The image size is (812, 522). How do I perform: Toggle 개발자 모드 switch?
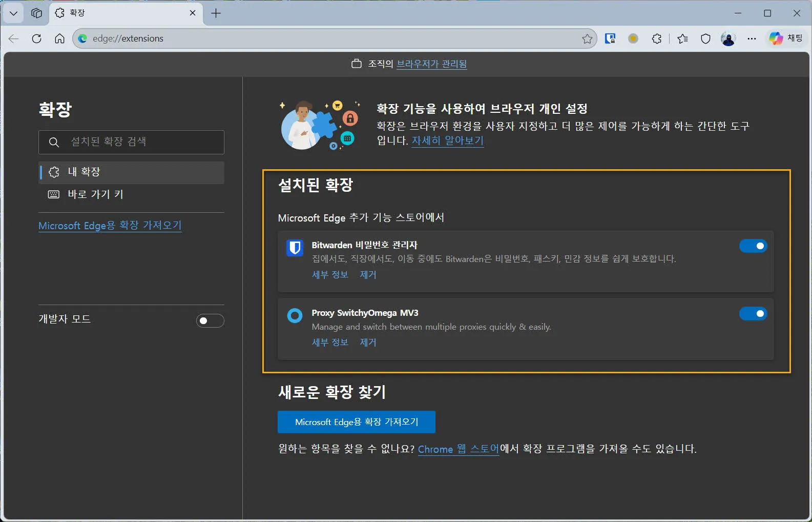(x=210, y=320)
